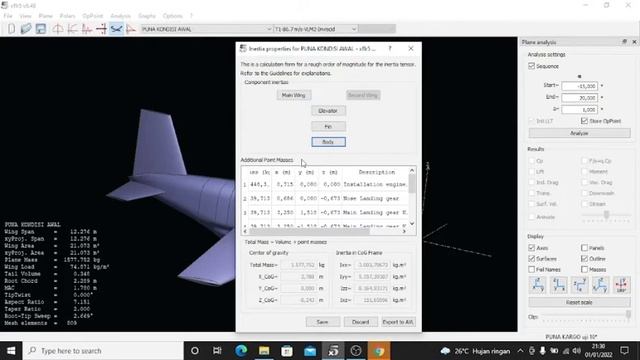Viewport: 640px width, 360px height.
Task: Click the Elevator inertia button
Action: 328,111
